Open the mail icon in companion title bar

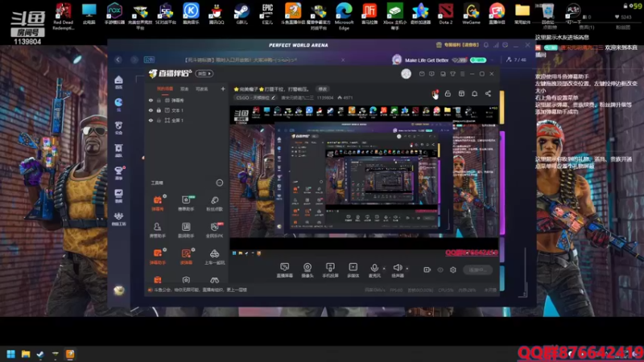(x=422, y=74)
